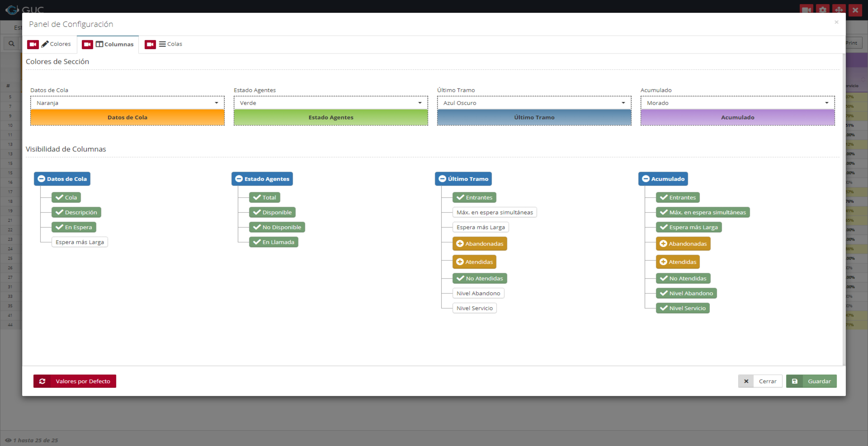Click the plus icon on Acumulado Abandonadas
Image resolution: width=868 pixels, height=446 pixels.
click(x=663, y=244)
